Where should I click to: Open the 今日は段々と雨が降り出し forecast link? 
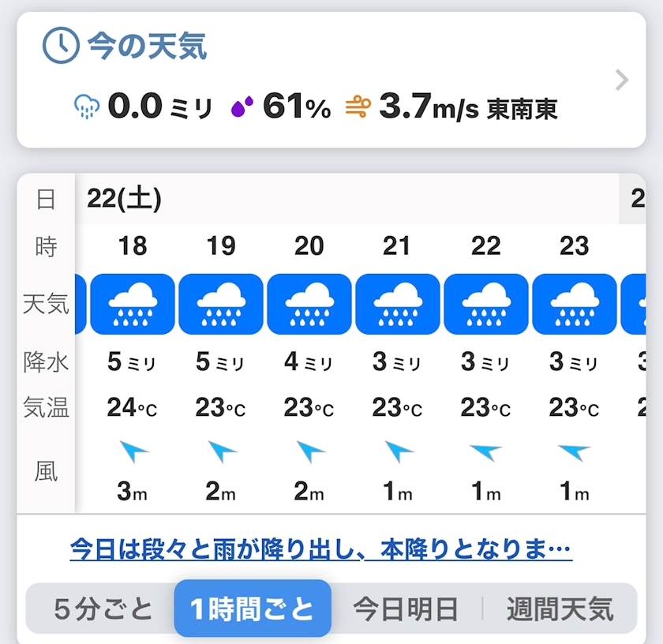coord(320,549)
